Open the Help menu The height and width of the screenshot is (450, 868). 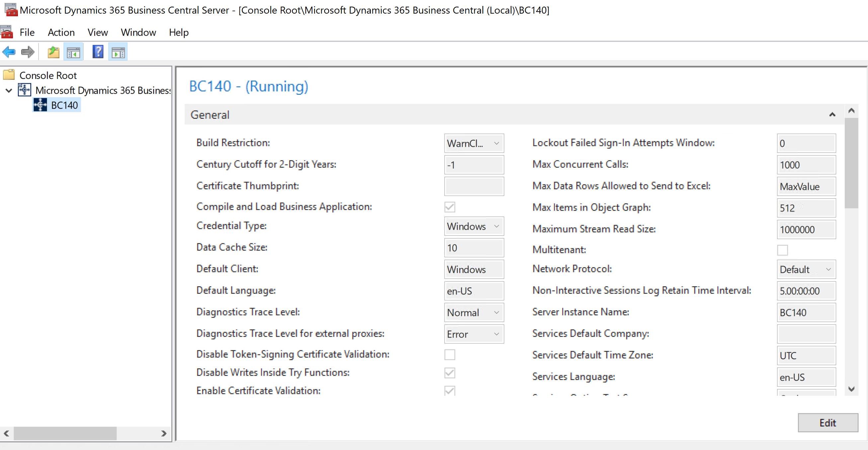179,32
